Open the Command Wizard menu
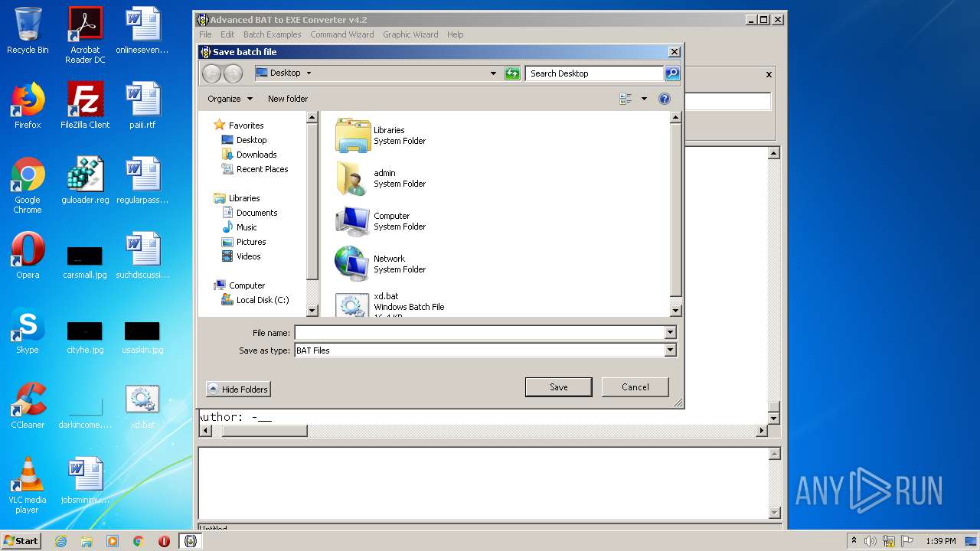The height and width of the screenshot is (551, 980). [x=342, y=34]
